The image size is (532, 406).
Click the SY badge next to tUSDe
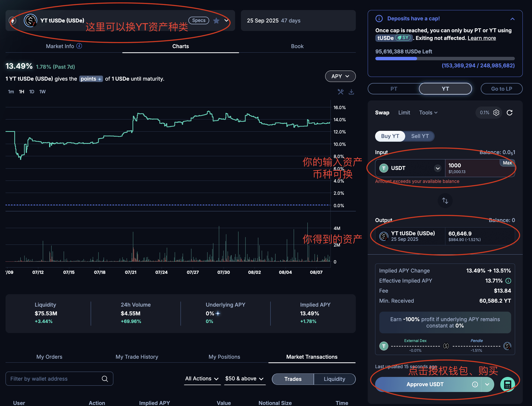point(403,38)
